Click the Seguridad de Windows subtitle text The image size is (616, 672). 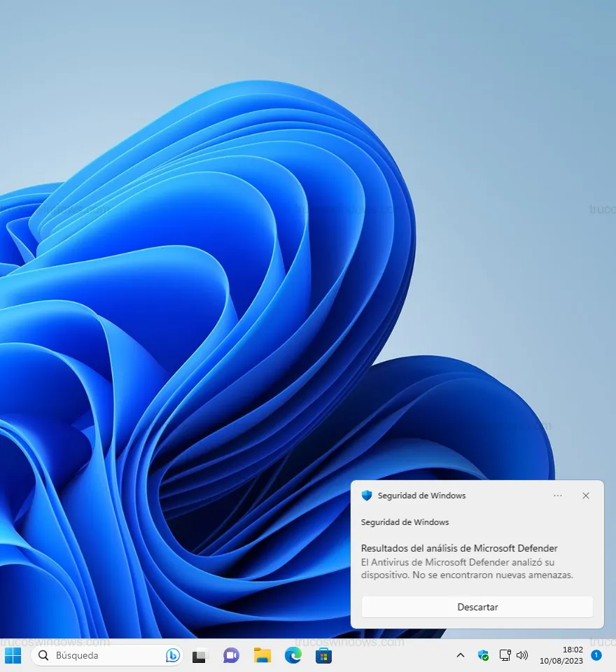coord(405,522)
